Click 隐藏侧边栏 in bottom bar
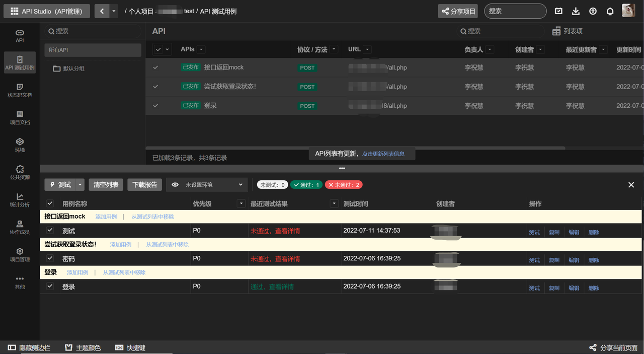The image size is (644, 354). pos(29,347)
